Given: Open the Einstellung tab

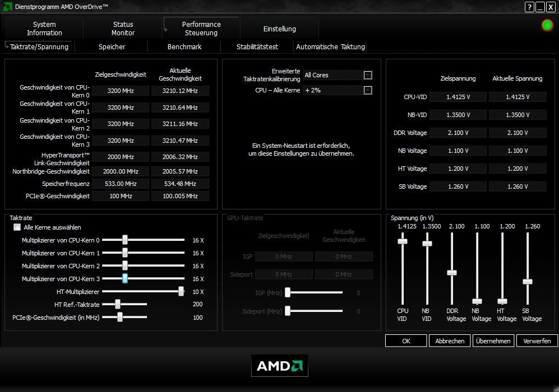Looking at the screenshot, I should (x=279, y=29).
